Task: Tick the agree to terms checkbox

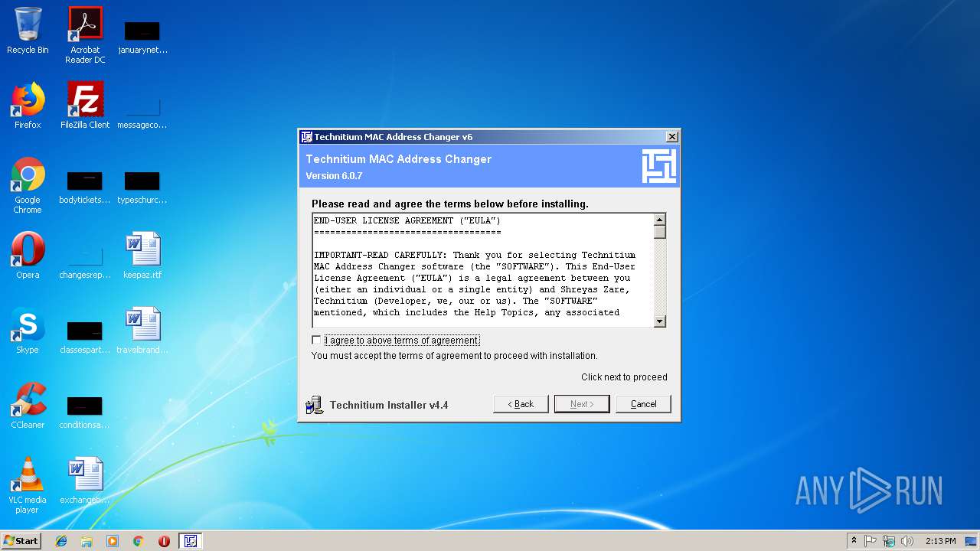Action: pyautogui.click(x=316, y=341)
